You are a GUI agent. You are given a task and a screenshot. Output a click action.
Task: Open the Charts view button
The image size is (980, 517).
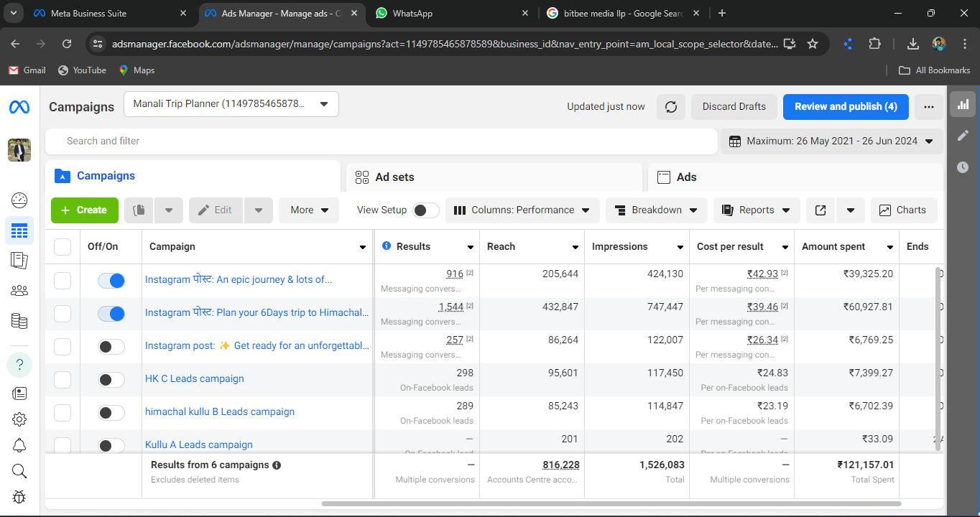[x=903, y=210]
